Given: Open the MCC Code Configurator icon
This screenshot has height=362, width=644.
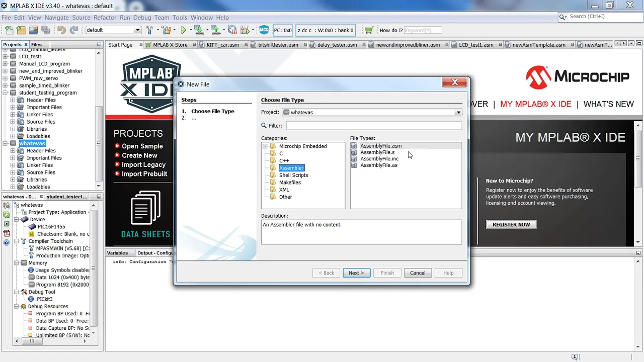Looking at the screenshot, I should 264,30.
